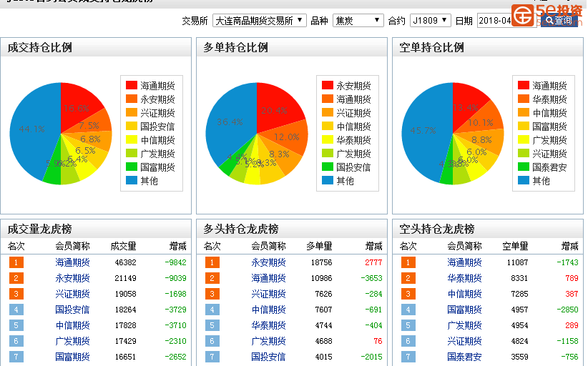Open 永安期货 link in 多头持仓龙虎榜
Image resolution: width=588 pixels, height=366 pixels.
point(268,262)
